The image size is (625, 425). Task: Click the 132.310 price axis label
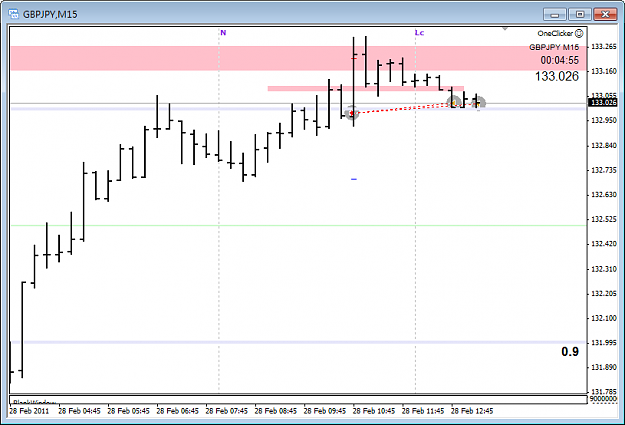[x=603, y=269]
